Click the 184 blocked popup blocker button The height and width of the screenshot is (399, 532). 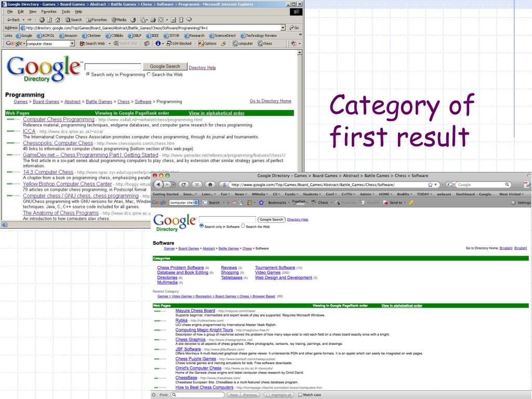pos(179,44)
